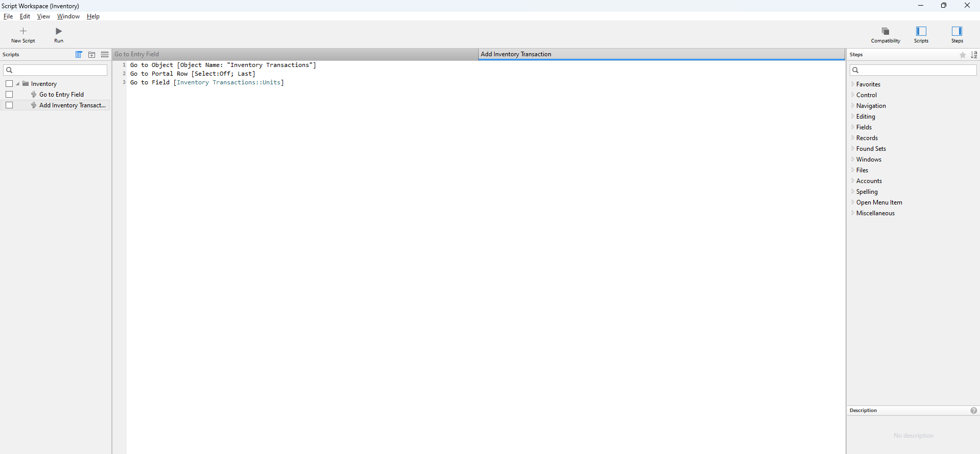Click the New Script plus icon

23,31
